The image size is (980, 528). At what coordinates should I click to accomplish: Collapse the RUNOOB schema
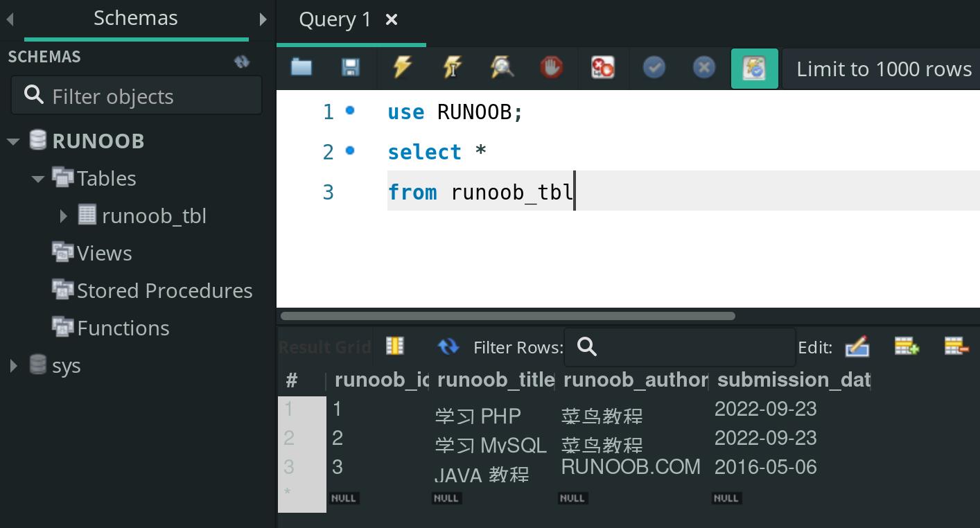click(13, 141)
